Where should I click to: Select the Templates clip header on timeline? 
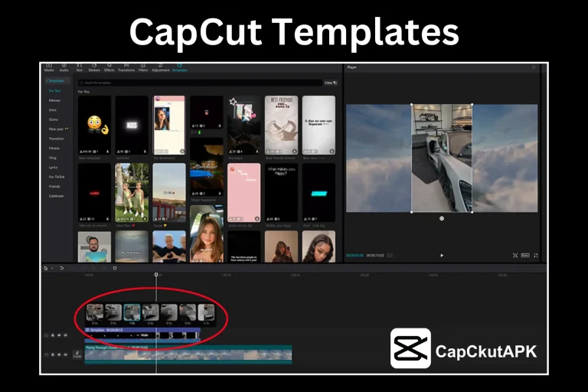coord(142,330)
